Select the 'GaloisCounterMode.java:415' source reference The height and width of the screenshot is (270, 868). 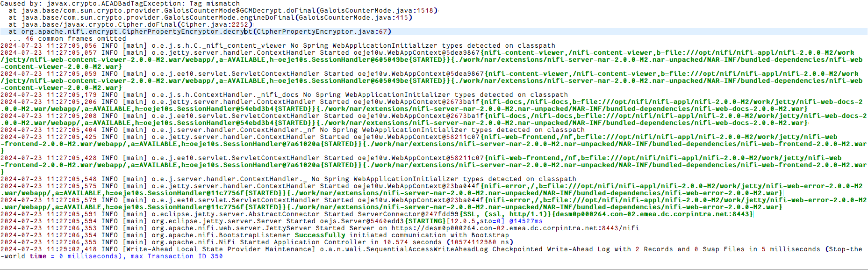click(x=353, y=17)
